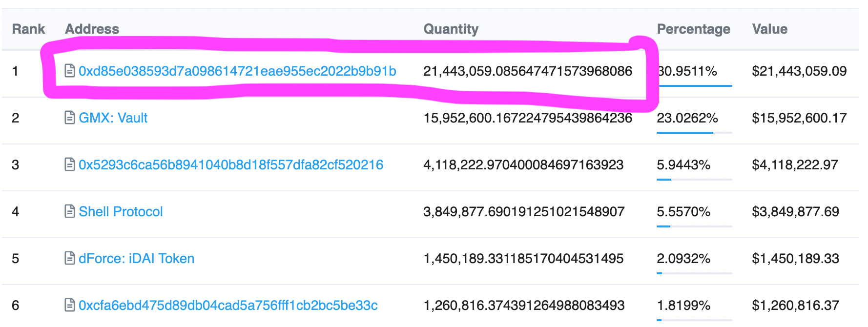Click the Value column header
Viewport: 868px width, 327px height.
[769, 29]
